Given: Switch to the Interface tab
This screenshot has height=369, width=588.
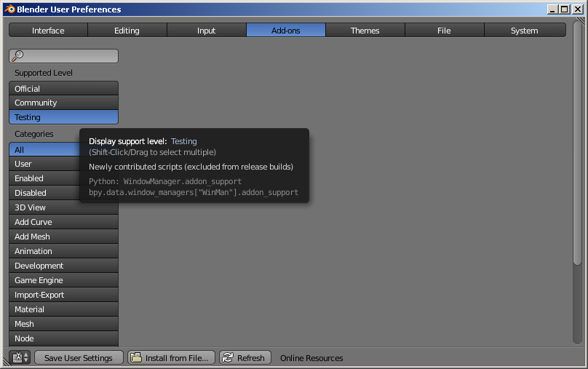Looking at the screenshot, I should tap(48, 31).
